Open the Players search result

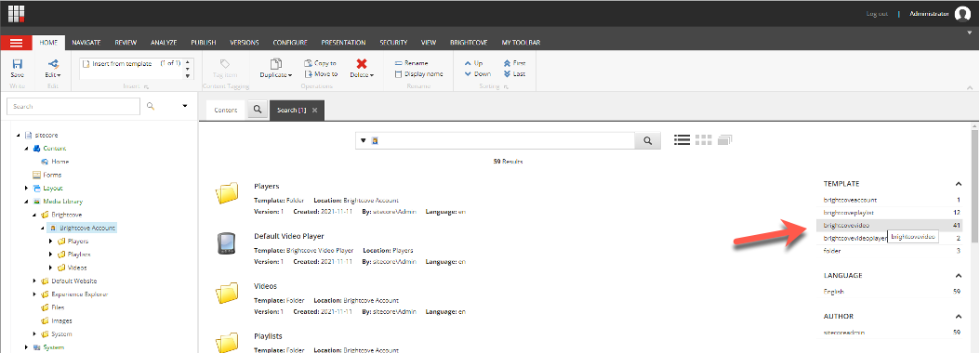[x=266, y=186]
